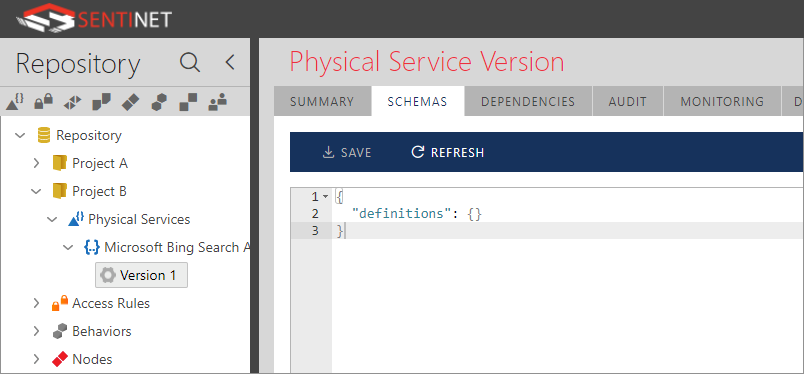Click the Physical Service Version heading
The image size is (804, 374).
coord(427,62)
